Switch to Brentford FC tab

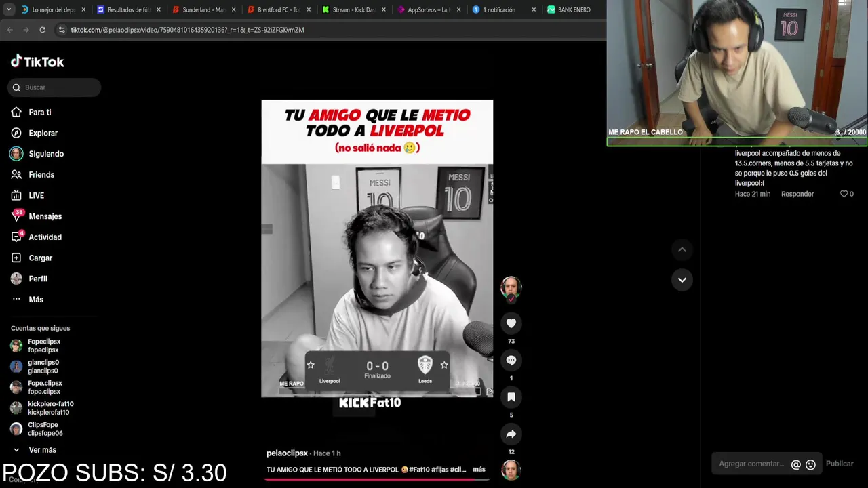(279, 9)
